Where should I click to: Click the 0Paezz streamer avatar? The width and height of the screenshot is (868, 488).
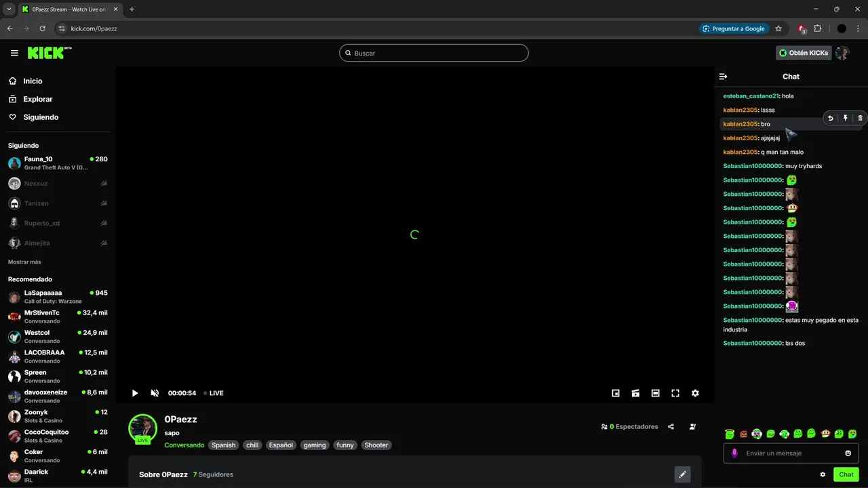pyautogui.click(x=143, y=428)
